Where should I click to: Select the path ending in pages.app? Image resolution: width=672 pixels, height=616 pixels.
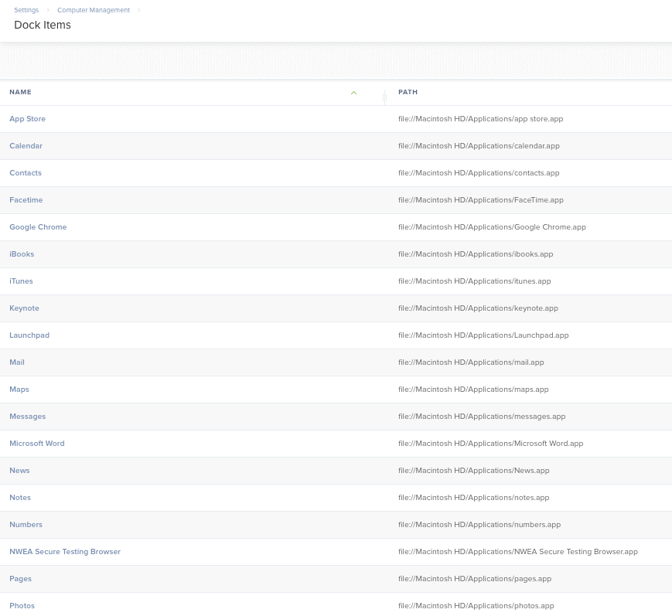pyautogui.click(x=475, y=579)
